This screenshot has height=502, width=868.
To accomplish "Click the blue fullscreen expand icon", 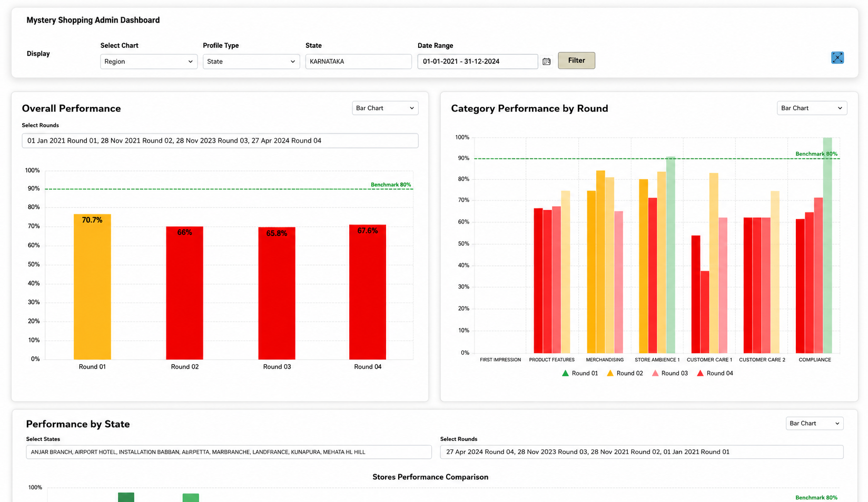I will tap(837, 57).
